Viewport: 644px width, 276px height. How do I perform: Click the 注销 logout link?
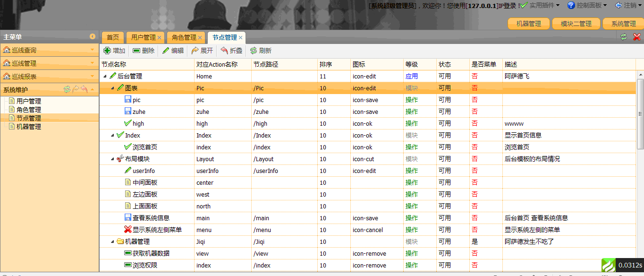pos(630,5)
